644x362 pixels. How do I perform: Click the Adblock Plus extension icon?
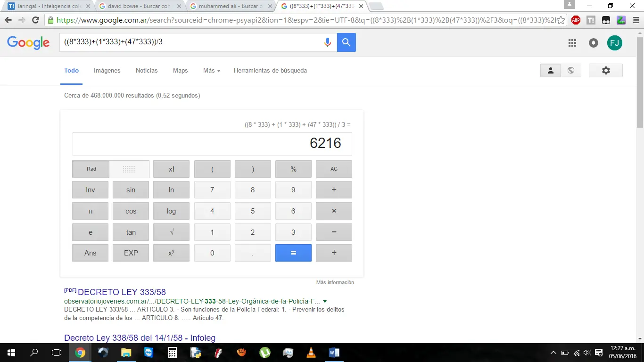(576, 20)
